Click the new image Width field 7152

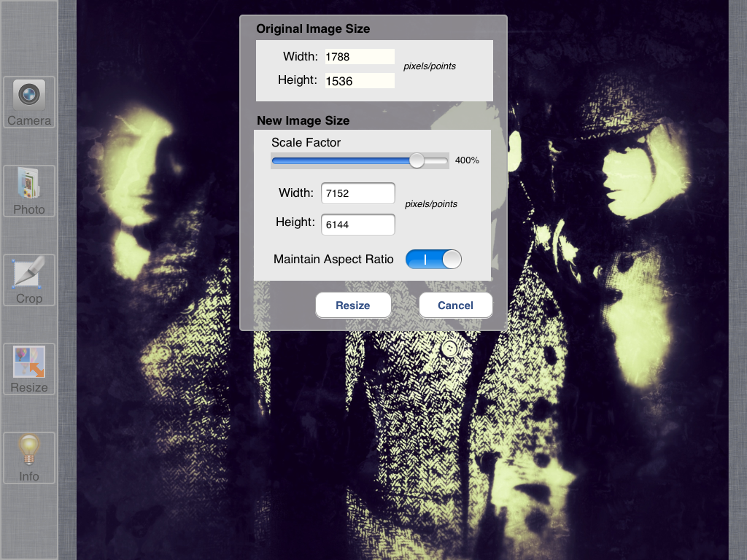pyautogui.click(x=357, y=193)
